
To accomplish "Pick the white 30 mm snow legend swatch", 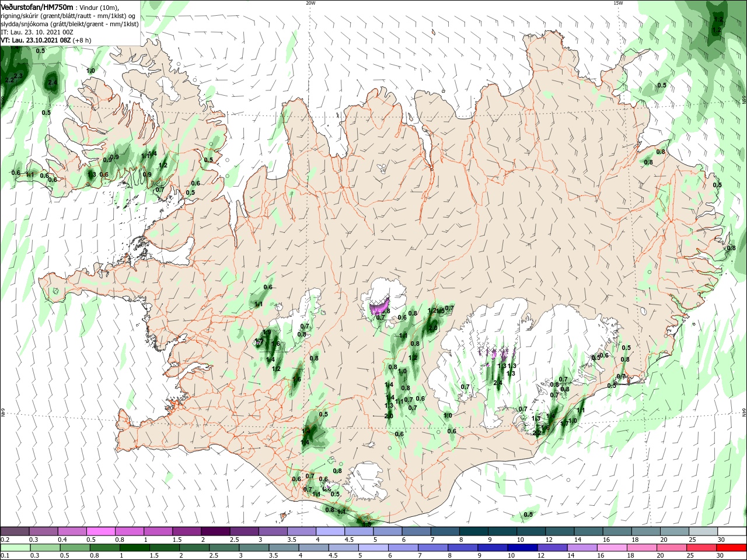I will pyautogui.click(x=732, y=531).
